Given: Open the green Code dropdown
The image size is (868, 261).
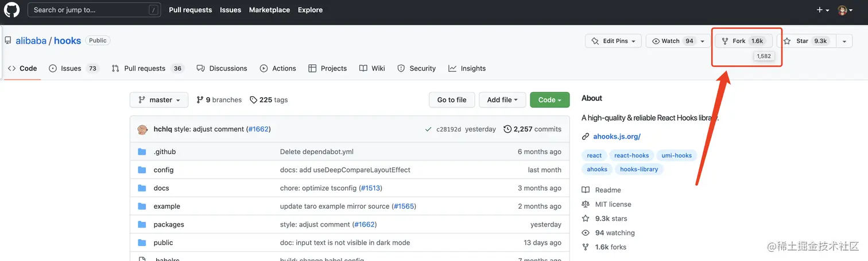Looking at the screenshot, I should pyautogui.click(x=549, y=100).
